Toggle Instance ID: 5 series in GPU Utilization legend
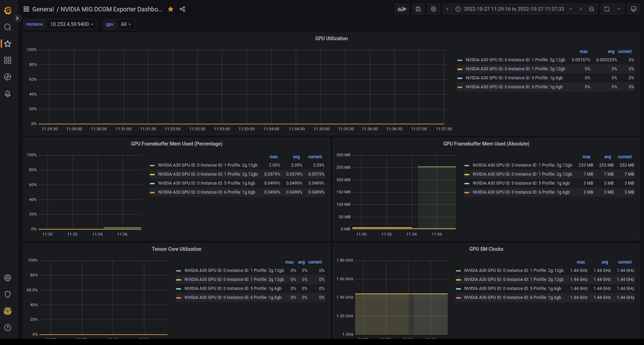 514,78
